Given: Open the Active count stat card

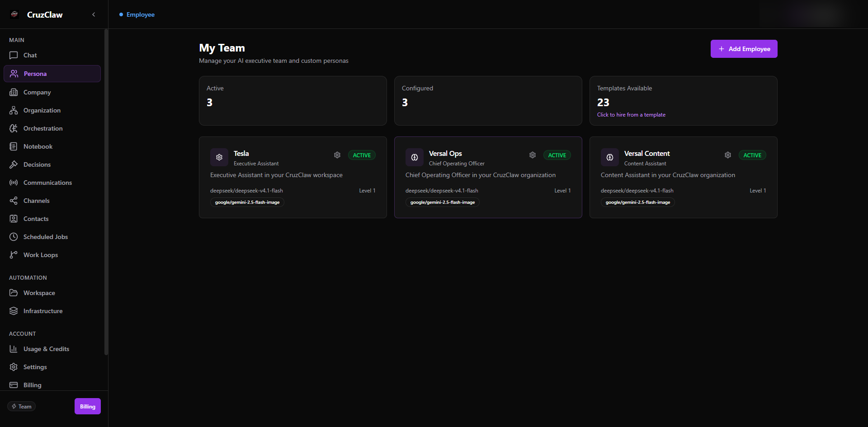Looking at the screenshot, I should [293, 101].
